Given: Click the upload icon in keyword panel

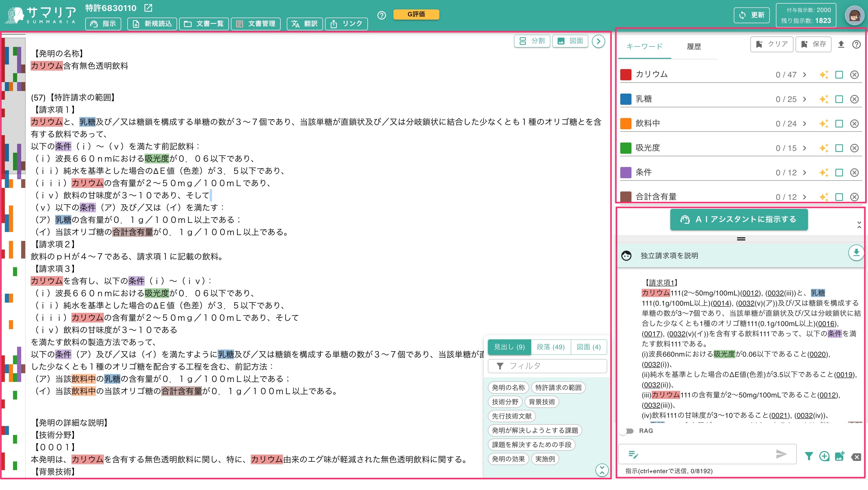Looking at the screenshot, I should coord(841,44).
